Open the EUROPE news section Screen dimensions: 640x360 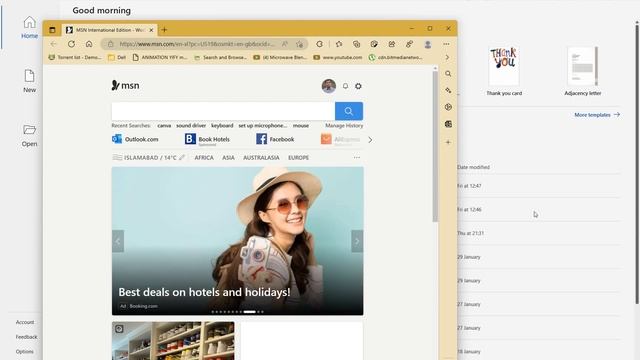[x=298, y=158]
